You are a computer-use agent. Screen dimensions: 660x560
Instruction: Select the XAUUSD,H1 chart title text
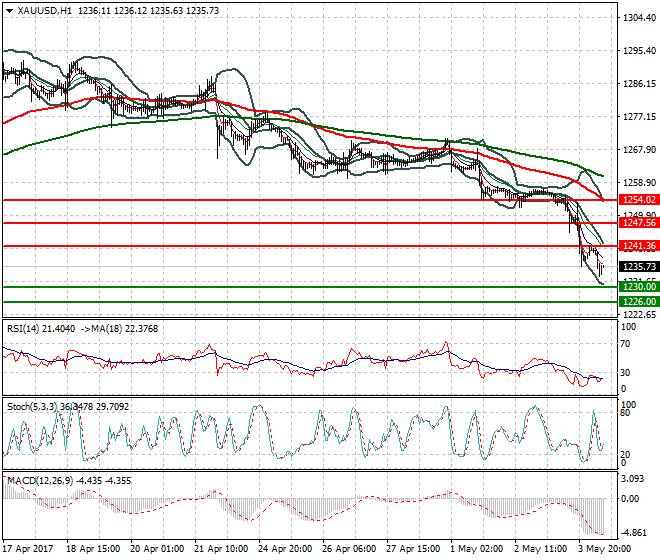click(x=45, y=11)
